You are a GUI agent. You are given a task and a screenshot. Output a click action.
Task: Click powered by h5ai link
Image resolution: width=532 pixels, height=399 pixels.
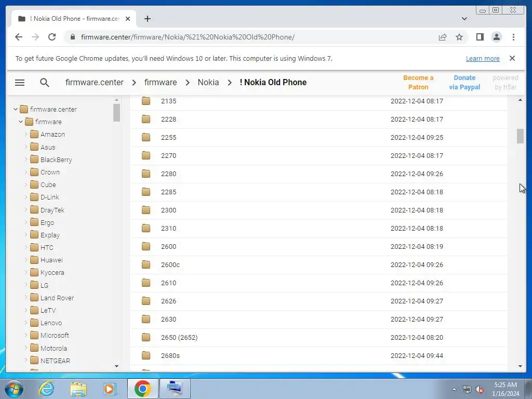point(505,83)
